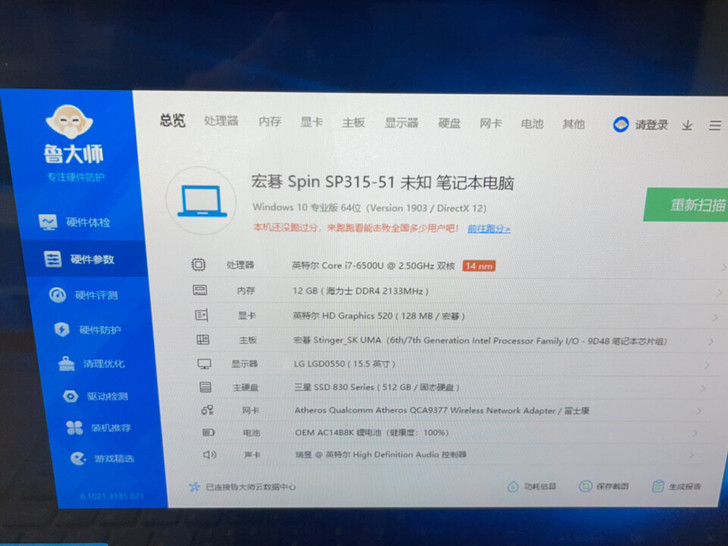This screenshot has width=728, height=546.
Task: Click the green 重新扫描 button
Action: click(x=686, y=205)
